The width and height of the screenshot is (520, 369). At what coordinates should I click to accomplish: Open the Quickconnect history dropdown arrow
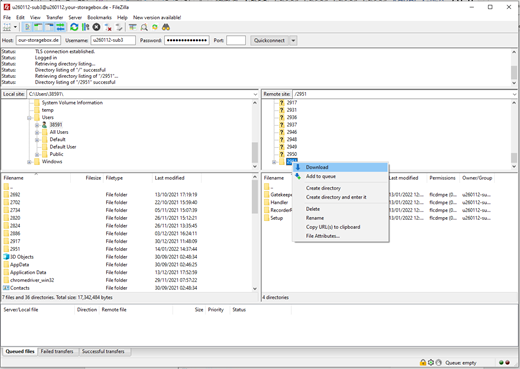[x=293, y=40]
